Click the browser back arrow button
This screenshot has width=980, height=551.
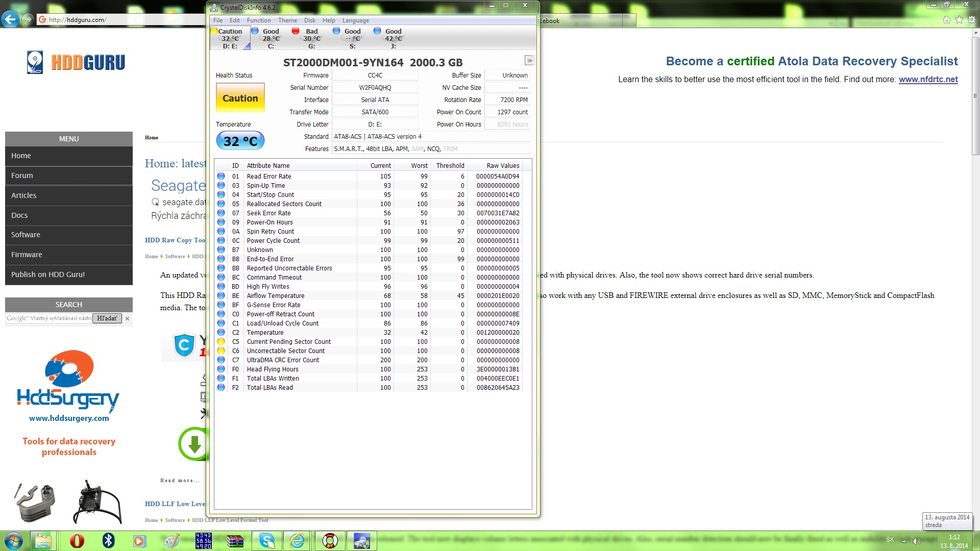pyautogui.click(x=10, y=19)
